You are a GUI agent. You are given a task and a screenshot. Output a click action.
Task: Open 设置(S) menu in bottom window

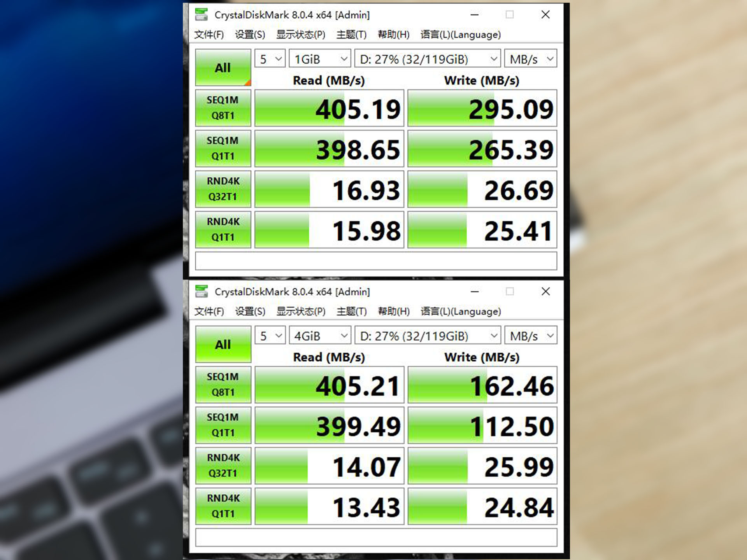pos(250,311)
